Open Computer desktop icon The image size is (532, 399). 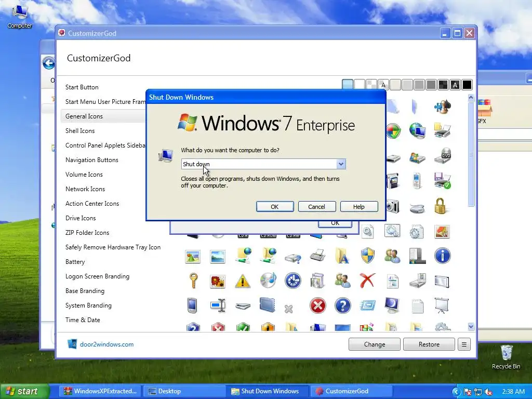click(x=20, y=17)
